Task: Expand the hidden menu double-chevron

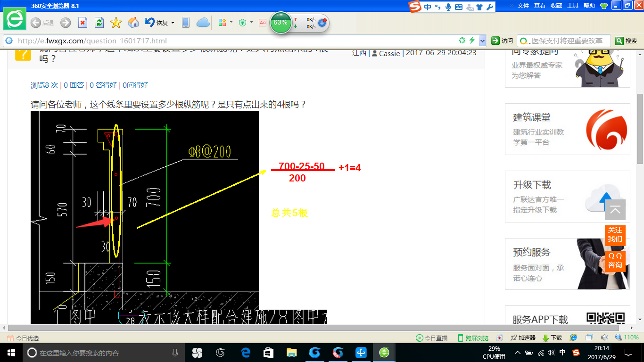Action: [511, 6]
